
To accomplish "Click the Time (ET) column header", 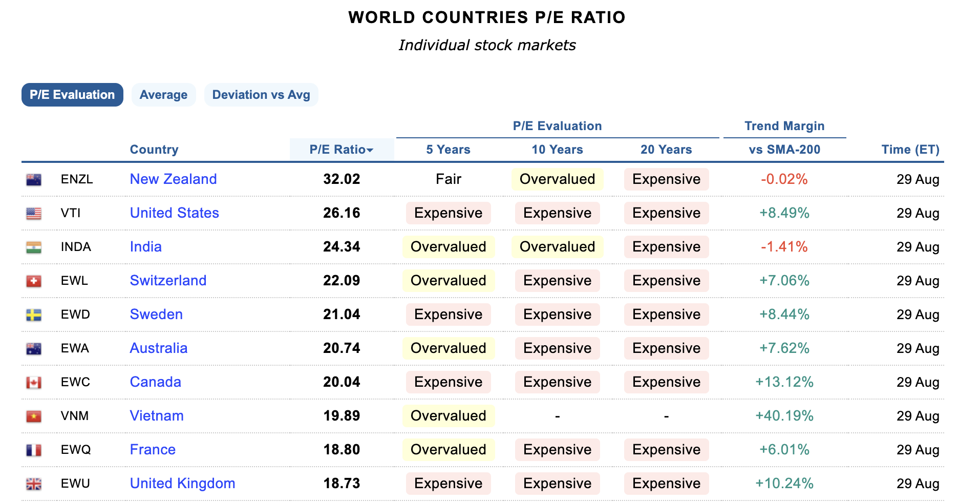I will 910,150.
